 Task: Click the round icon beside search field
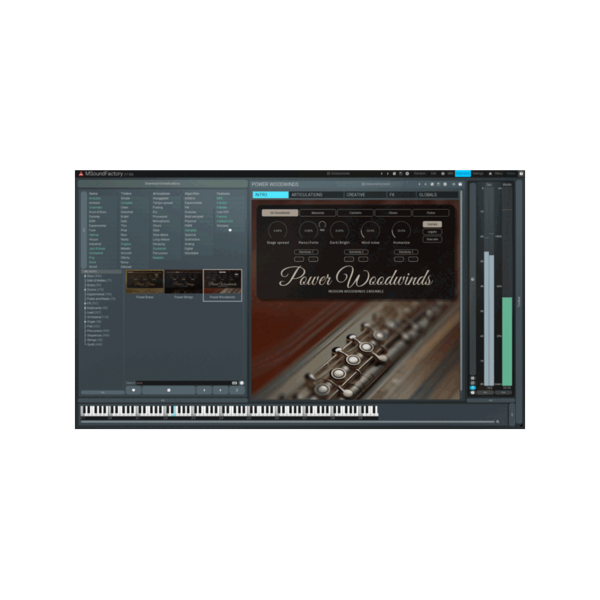[x=242, y=383]
